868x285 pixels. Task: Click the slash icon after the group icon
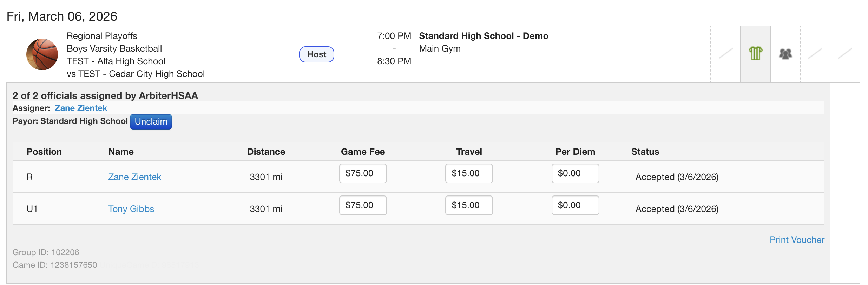tap(815, 54)
